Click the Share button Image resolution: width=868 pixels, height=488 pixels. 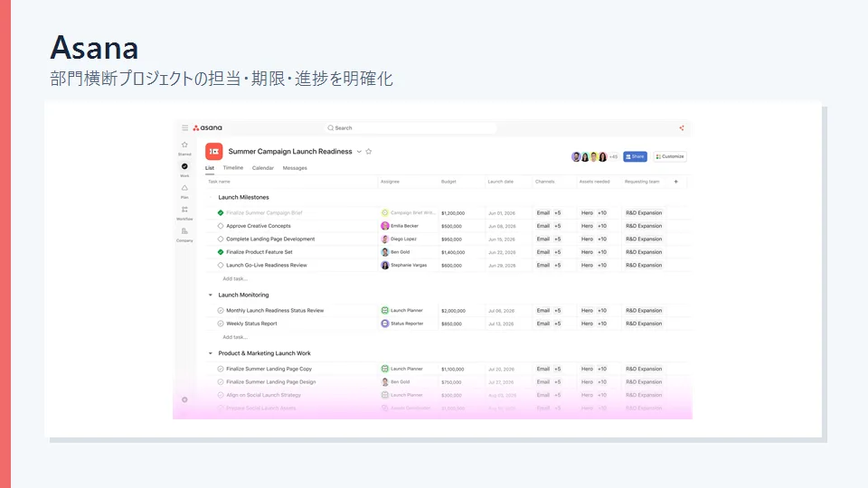pyautogui.click(x=635, y=156)
